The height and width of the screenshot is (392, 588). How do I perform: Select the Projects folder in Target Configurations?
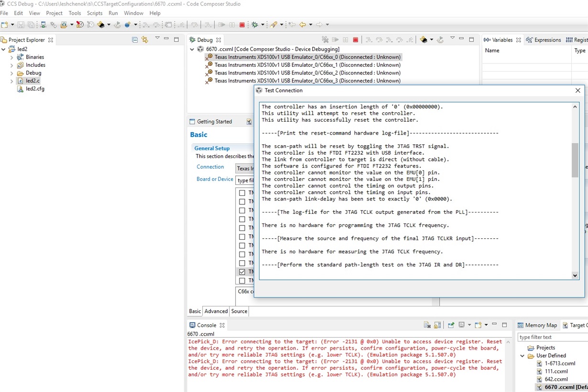click(x=541, y=348)
